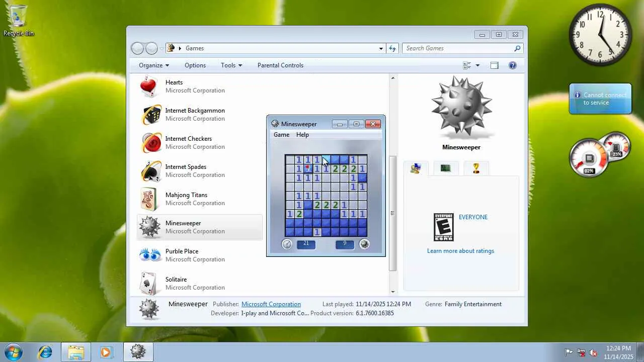644x362 pixels.
Task: Select the Hearts list entry name
Action: tap(174, 82)
